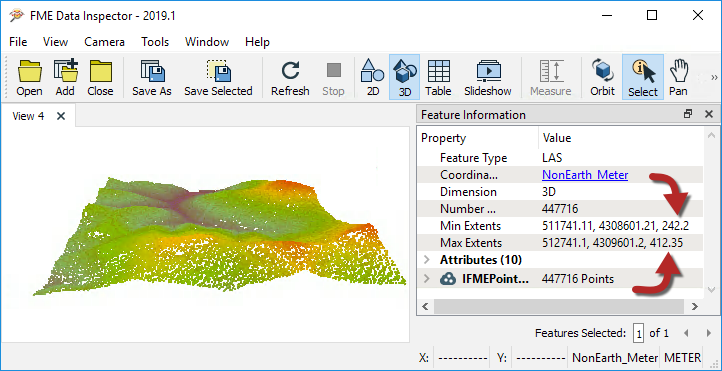Save data using the Save As icon
This screenshot has width=722, height=371.
coord(152,77)
